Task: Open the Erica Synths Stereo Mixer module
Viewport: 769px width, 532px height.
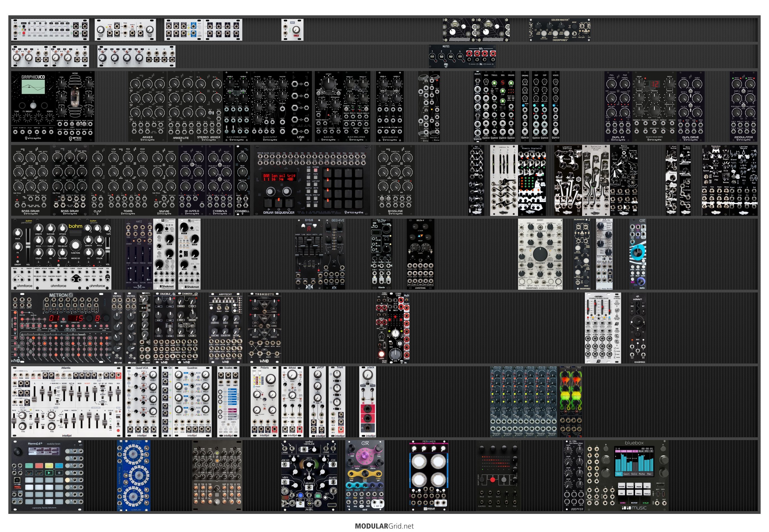Action: (x=209, y=106)
